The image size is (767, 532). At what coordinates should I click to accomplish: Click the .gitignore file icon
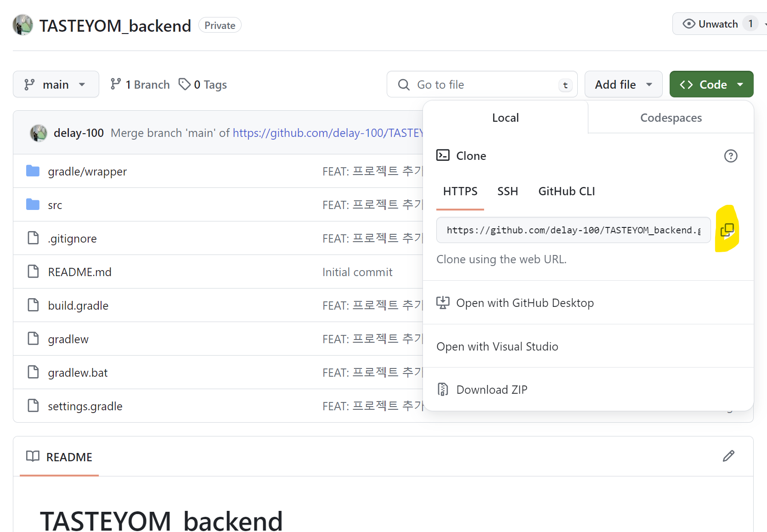pos(33,238)
